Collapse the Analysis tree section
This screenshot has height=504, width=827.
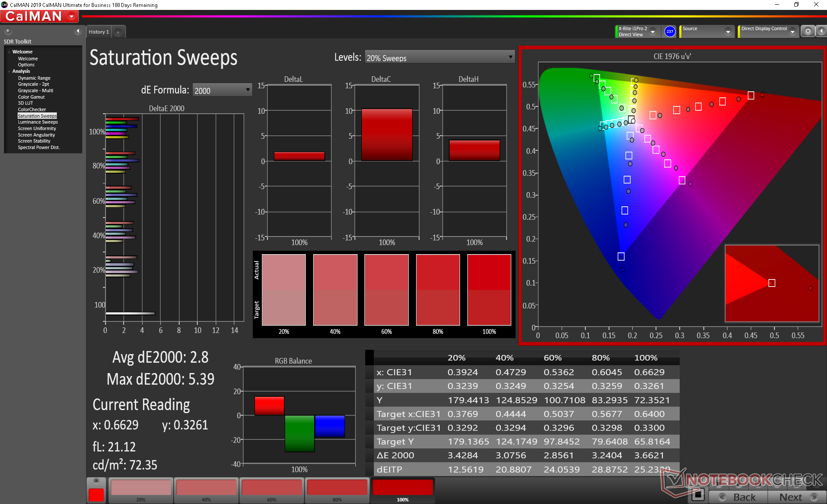[x=9, y=72]
